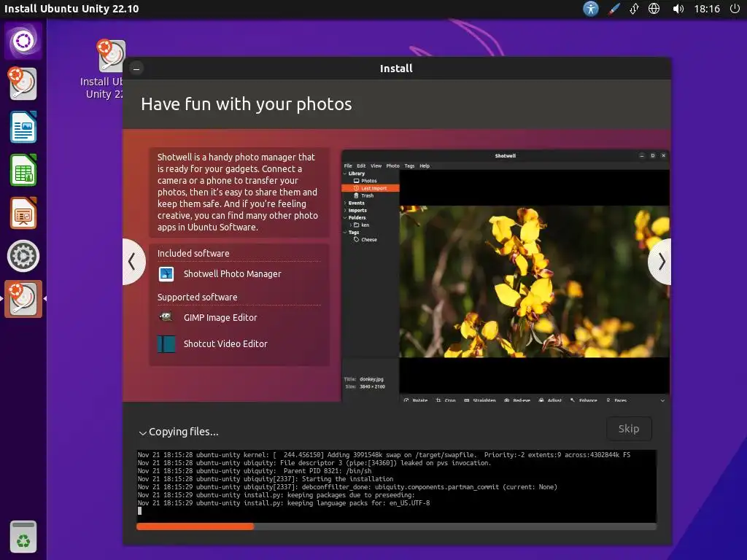Open Photo menu in Shotwell preview
The image size is (747, 560).
coord(392,166)
